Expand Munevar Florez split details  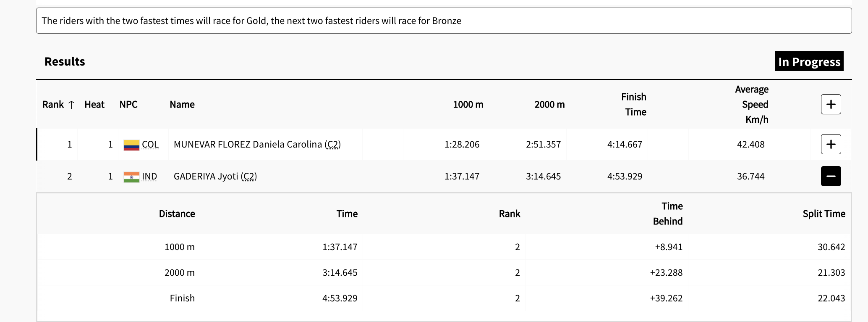coord(831,144)
